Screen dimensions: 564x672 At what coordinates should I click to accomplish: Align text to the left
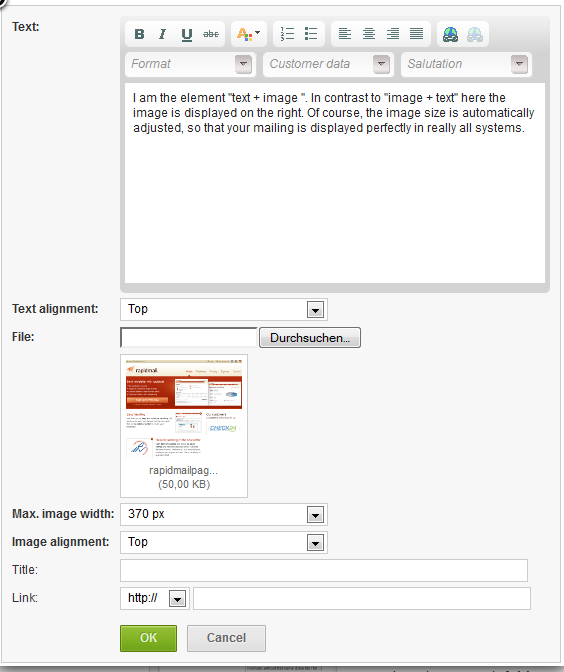click(345, 34)
